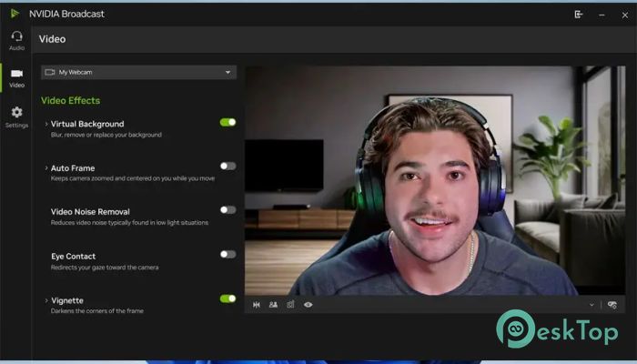Click the Vignette label
Viewport: 637px width, 364px height.
[x=67, y=300]
